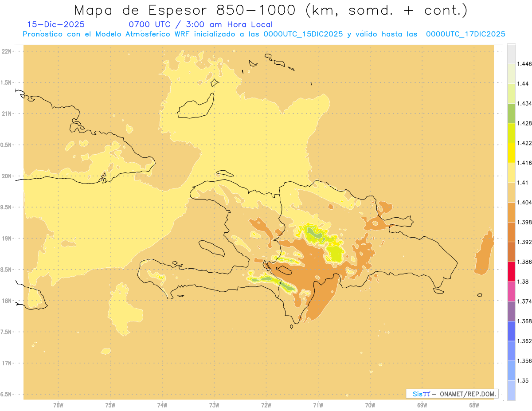
Task: Click the latitude label "18N"
Action: [6, 301]
